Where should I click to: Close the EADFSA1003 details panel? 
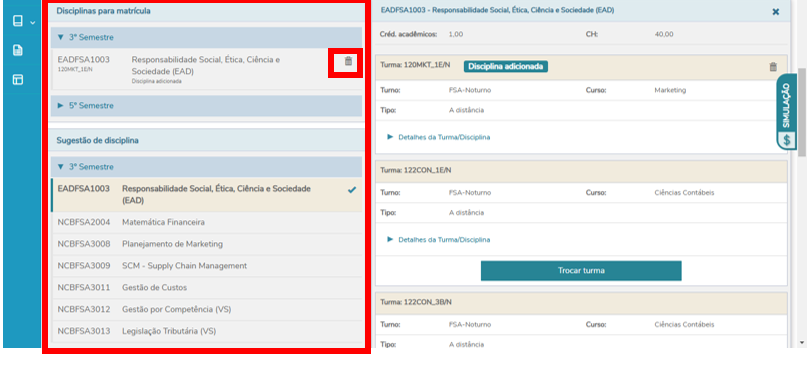tap(775, 11)
